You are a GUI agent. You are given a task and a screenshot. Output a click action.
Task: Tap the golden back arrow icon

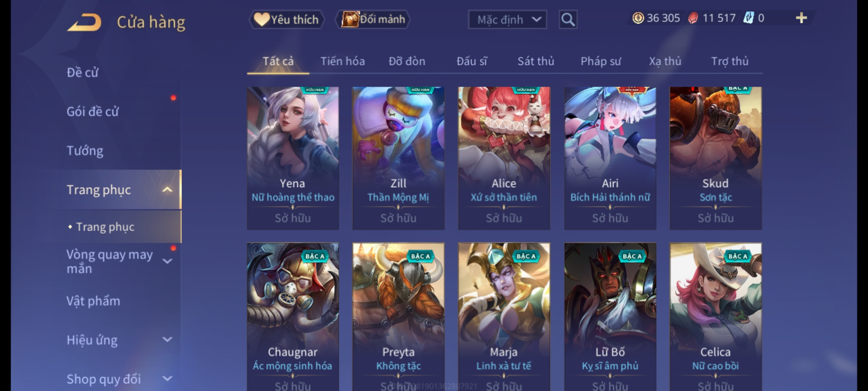(x=84, y=22)
